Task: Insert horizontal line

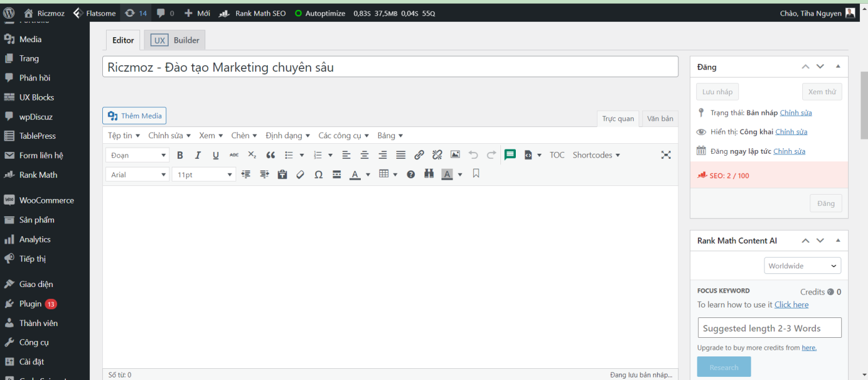Action: [337, 175]
